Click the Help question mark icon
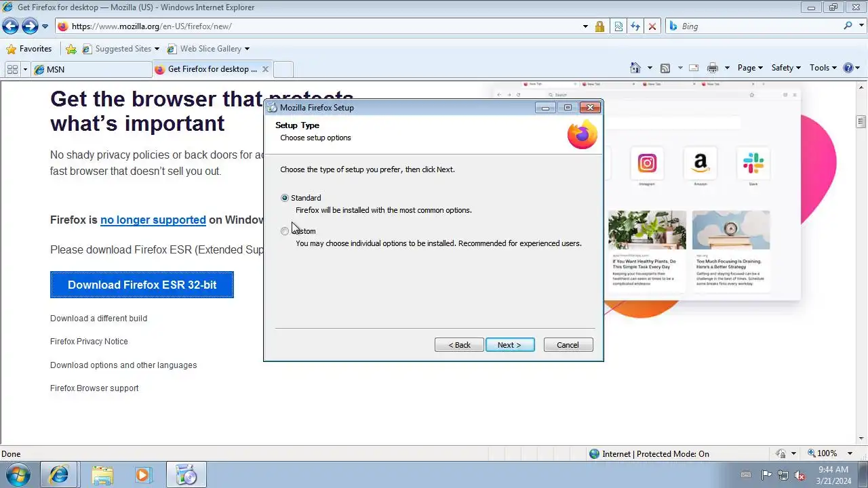868x488 pixels. 848,68
